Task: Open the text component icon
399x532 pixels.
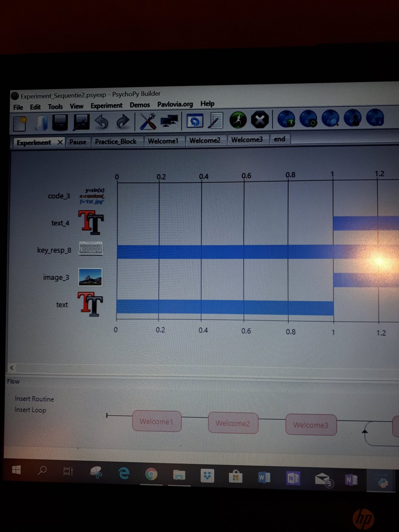Action: pyautogui.click(x=90, y=304)
